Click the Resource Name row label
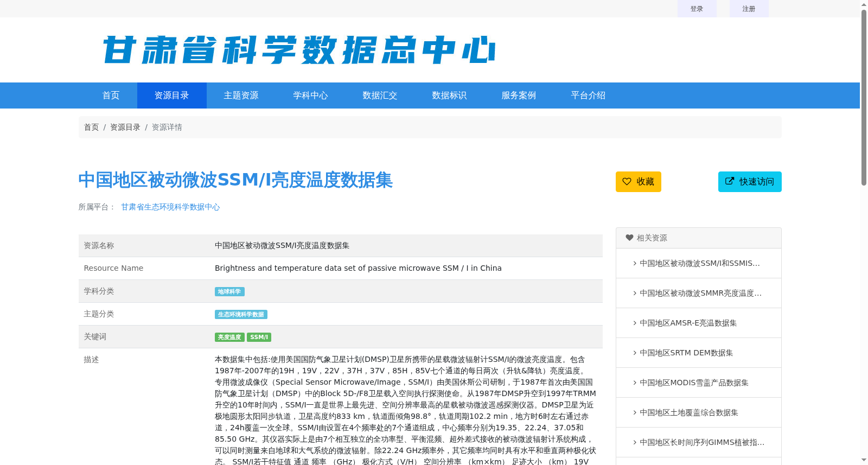 point(113,268)
